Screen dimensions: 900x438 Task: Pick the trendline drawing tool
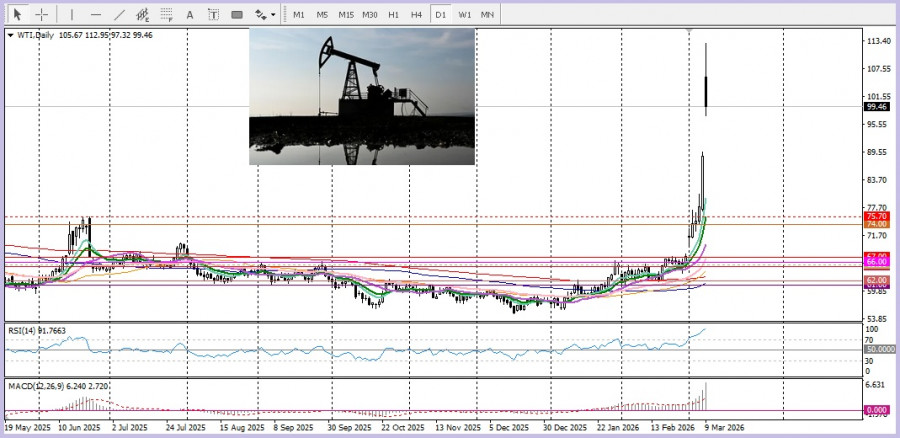pyautogui.click(x=120, y=15)
